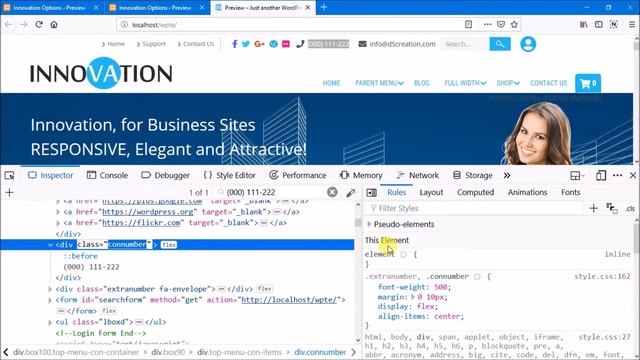The image size is (640, 360).
Task: Switch to the Layout tab
Action: pos(431,192)
